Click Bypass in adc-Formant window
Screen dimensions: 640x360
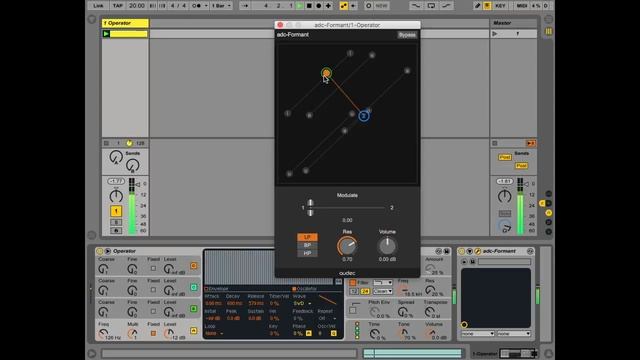[407, 35]
